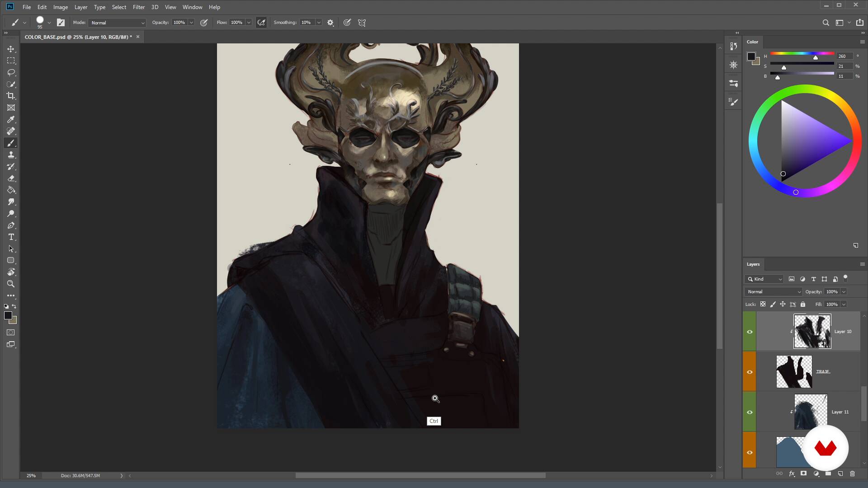The image size is (868, 488).
Task: Toggle lock all layer attributes
Action: point(803,304)
